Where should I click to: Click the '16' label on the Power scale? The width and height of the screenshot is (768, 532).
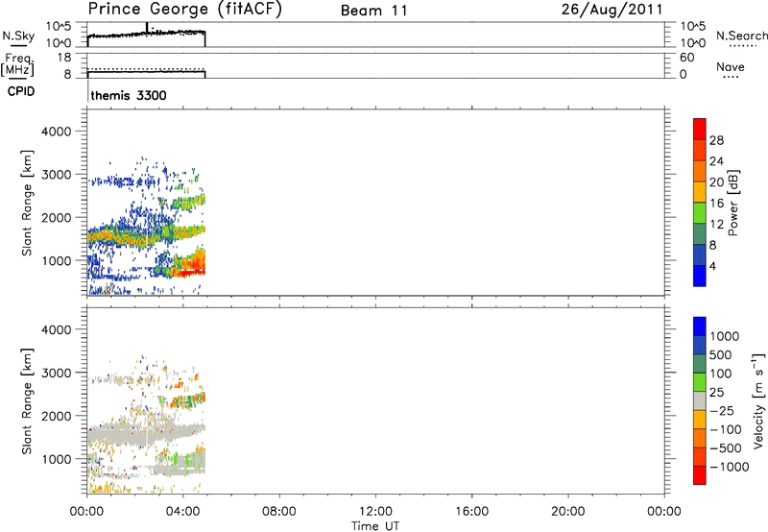[x=716, y=204]
